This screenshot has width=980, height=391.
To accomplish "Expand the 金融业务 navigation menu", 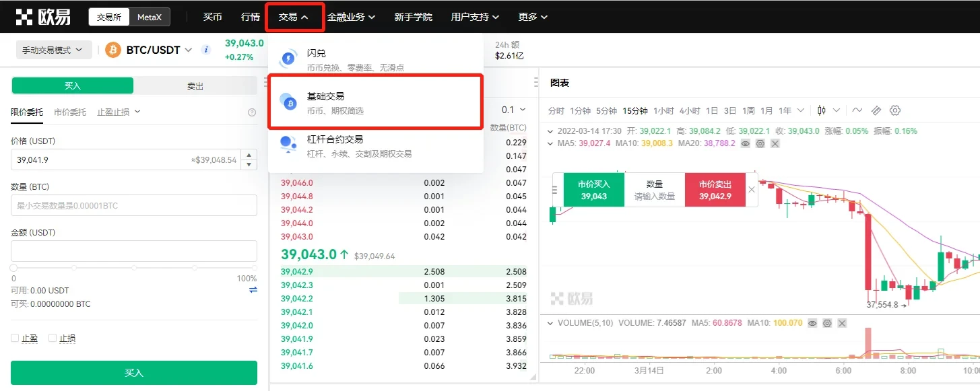I will pos(351,17).
